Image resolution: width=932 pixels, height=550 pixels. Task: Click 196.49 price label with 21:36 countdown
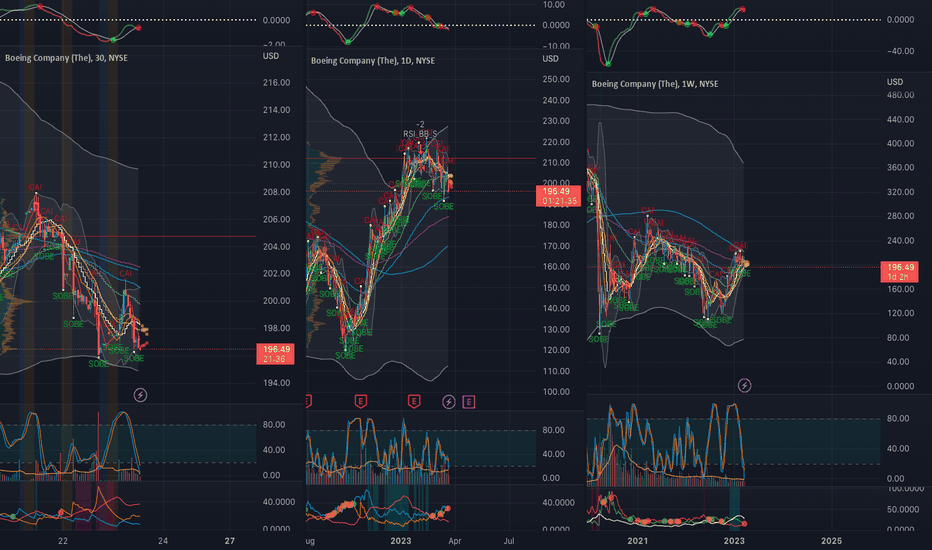[275, 354]
